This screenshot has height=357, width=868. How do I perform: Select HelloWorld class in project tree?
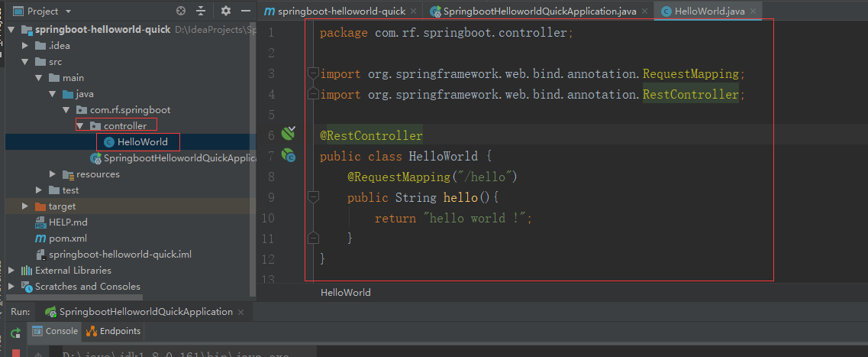pos(142,142)
